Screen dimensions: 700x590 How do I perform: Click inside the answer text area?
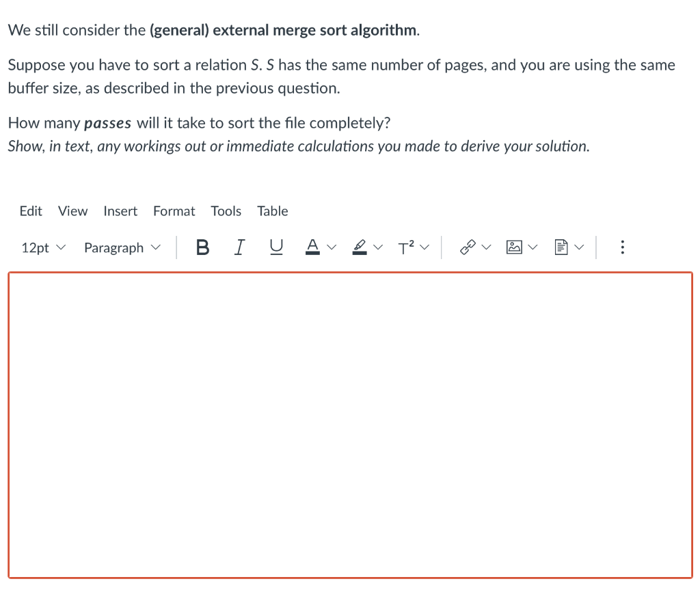tap(350, 424)
